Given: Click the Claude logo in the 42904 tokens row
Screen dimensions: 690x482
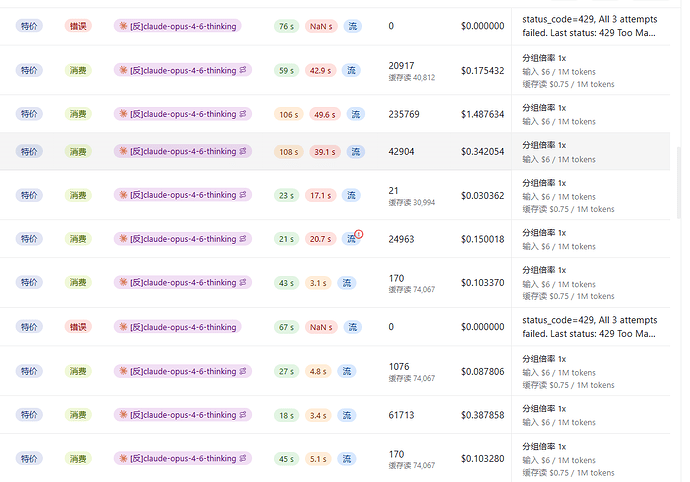Looking at the screenshot, I should 123,151.
